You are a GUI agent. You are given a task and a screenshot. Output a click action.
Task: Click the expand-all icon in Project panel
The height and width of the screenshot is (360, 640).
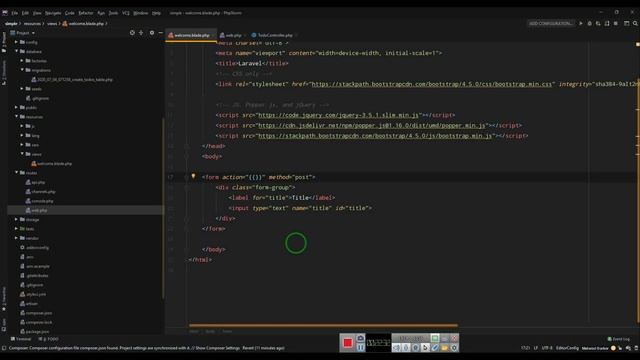[141, 33]
